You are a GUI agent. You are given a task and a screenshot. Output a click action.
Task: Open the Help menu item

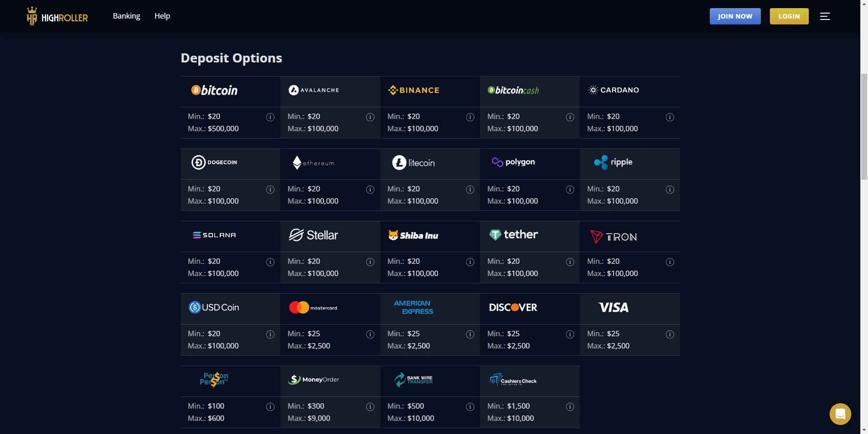point(162,16)
